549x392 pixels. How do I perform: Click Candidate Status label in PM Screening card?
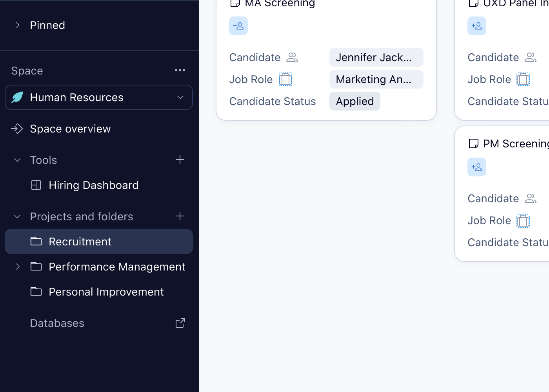tap(508, 242)
